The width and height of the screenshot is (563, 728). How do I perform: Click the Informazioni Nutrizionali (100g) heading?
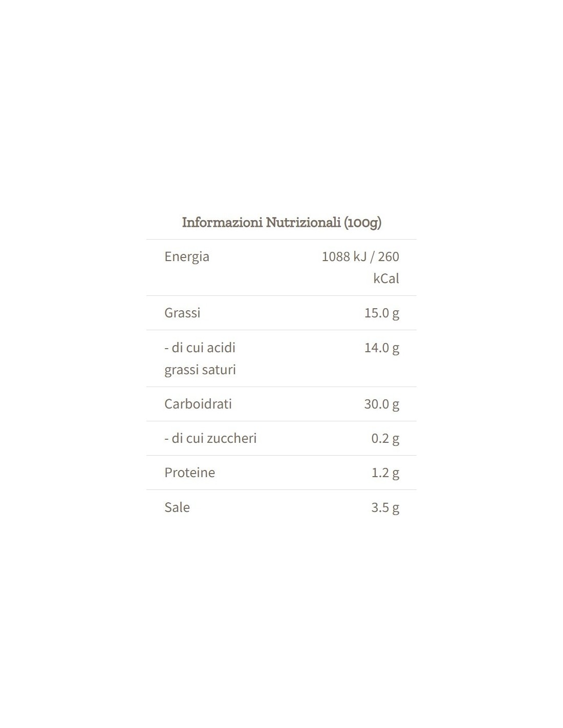[x=281, y=222]
